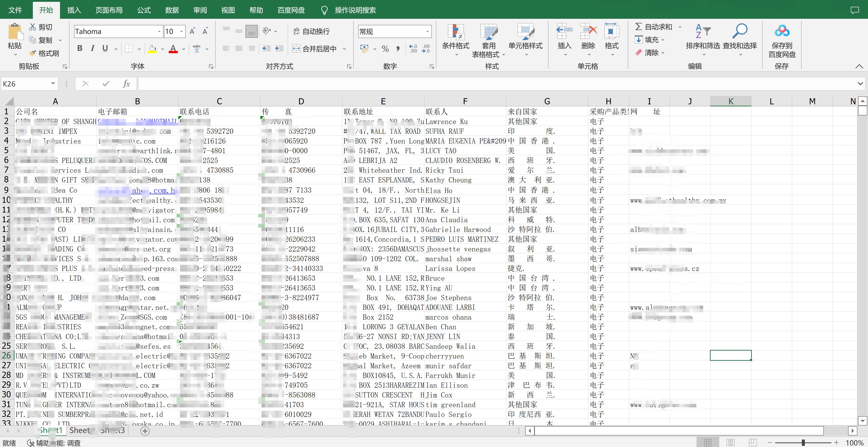Open Find and Select (查找和选择)

[x=740, y=40]
